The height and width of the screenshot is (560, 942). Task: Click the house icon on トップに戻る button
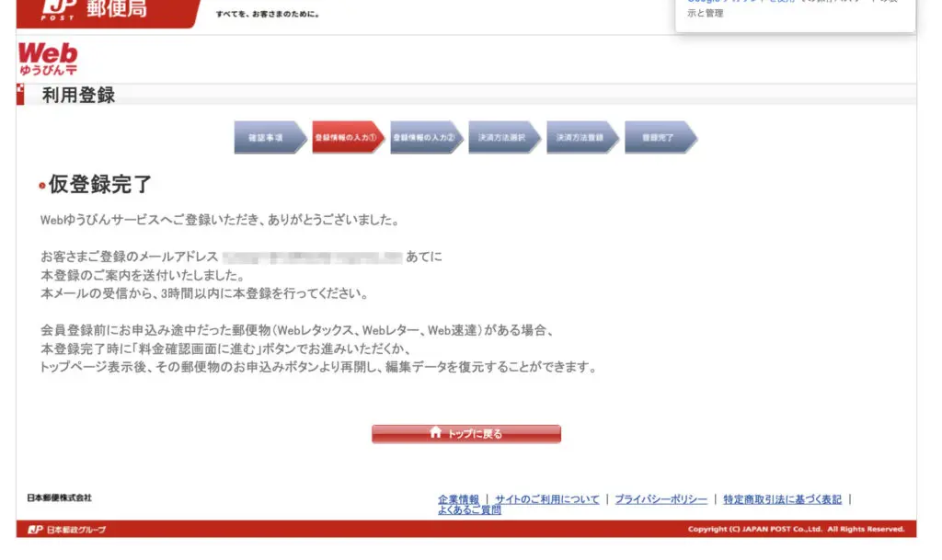coord(436,433)
